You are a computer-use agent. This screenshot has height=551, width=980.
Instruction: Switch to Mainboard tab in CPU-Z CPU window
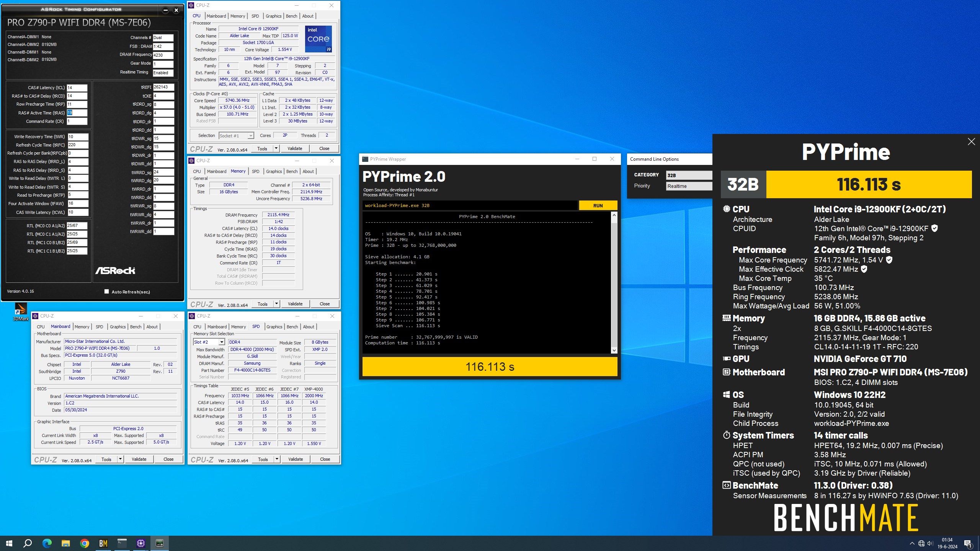point(216,16)
